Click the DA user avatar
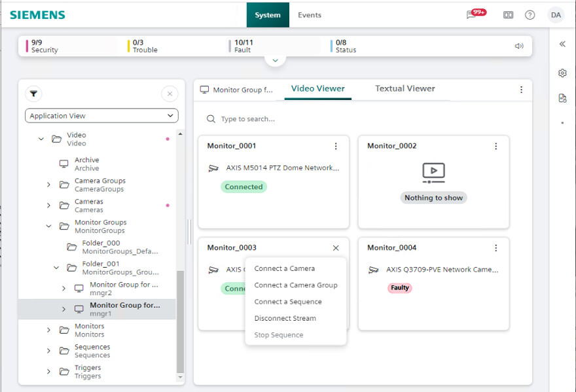The width and height of the screenshot is (576, 392). tap(556, 15)
